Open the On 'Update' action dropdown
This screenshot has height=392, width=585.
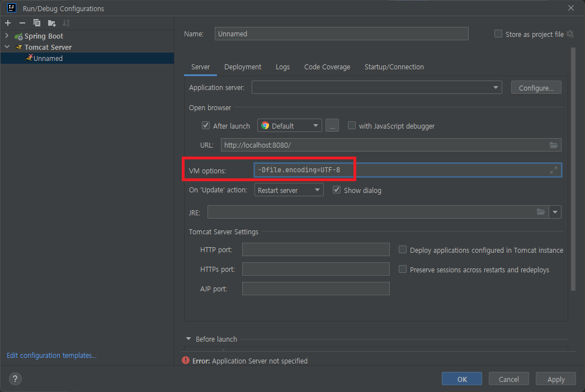289,190
